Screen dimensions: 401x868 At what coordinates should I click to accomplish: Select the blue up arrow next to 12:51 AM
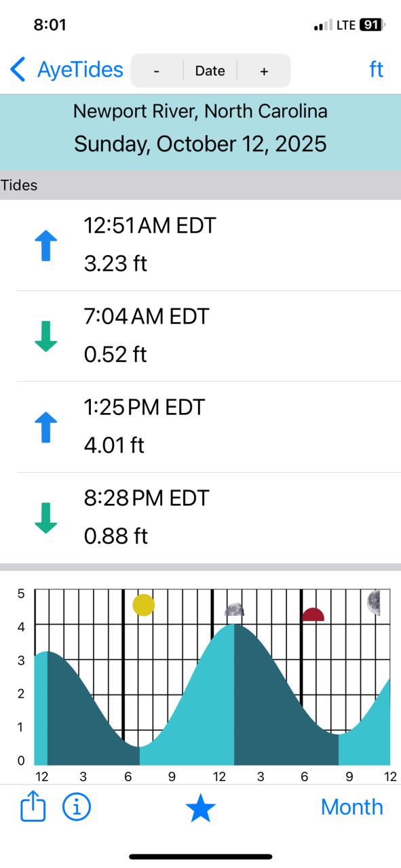point(45,245)
